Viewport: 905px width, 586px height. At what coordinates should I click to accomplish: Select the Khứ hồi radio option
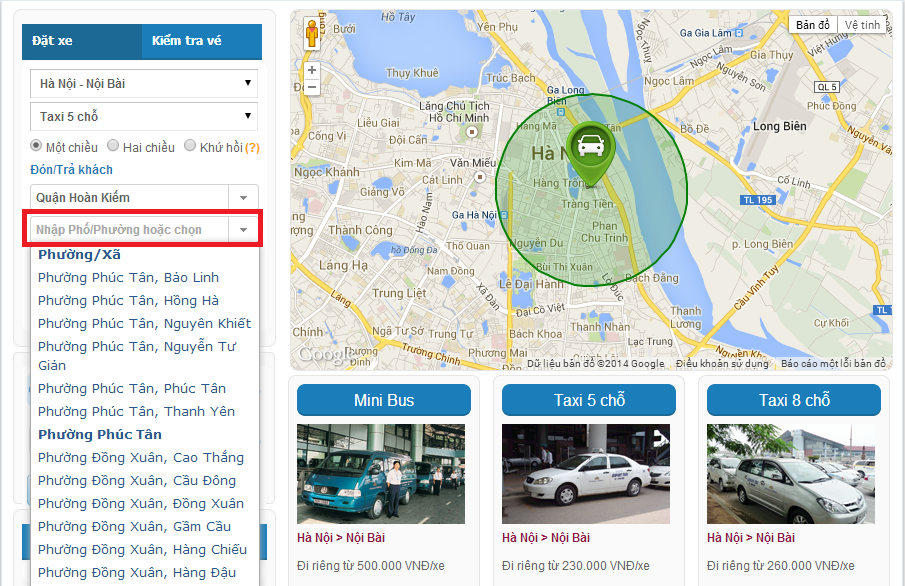[190, 145]
